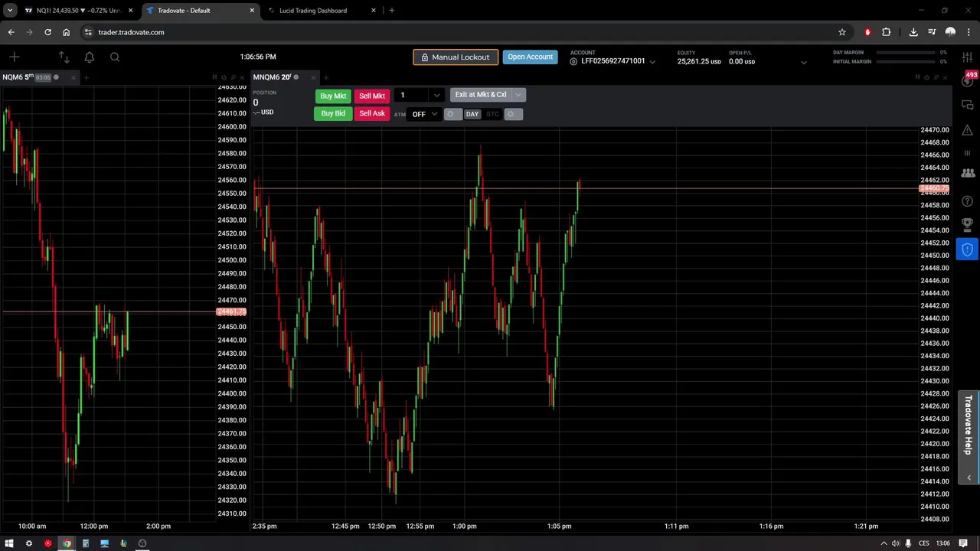Add tab next to MNQM6 chart

(325, 77)
